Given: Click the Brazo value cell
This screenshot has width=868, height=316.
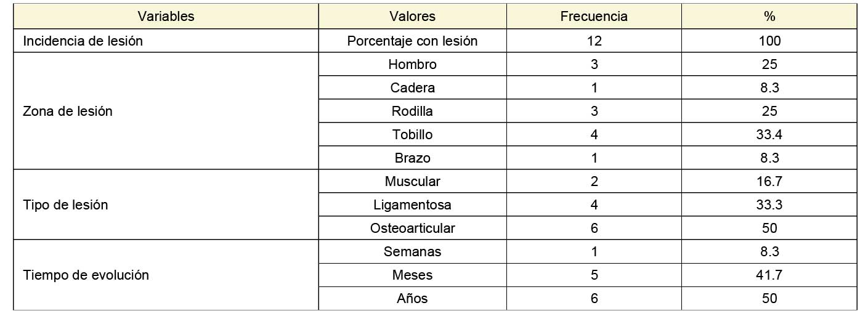Looking at the screenshot, I should click(412, 158).
